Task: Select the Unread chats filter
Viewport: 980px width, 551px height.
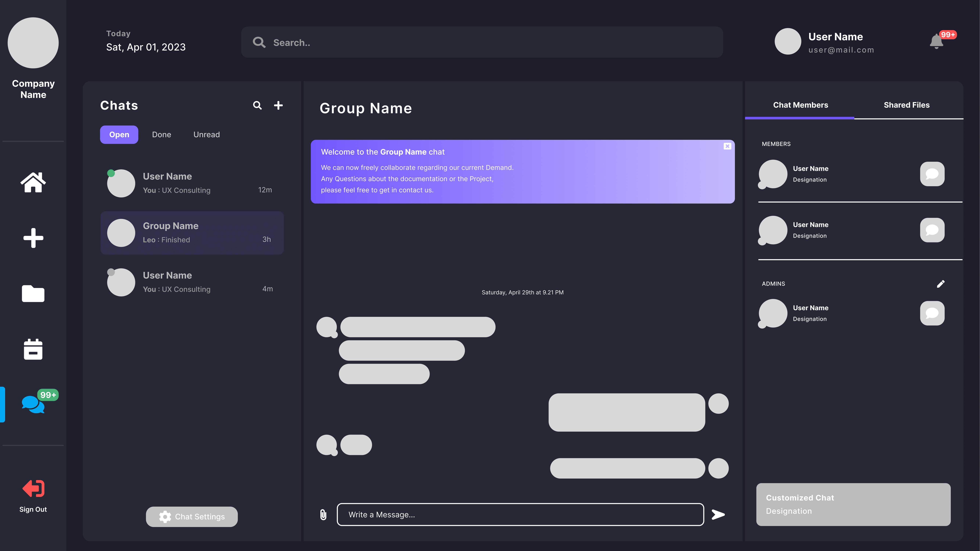Action: click(x=207, y=135)
